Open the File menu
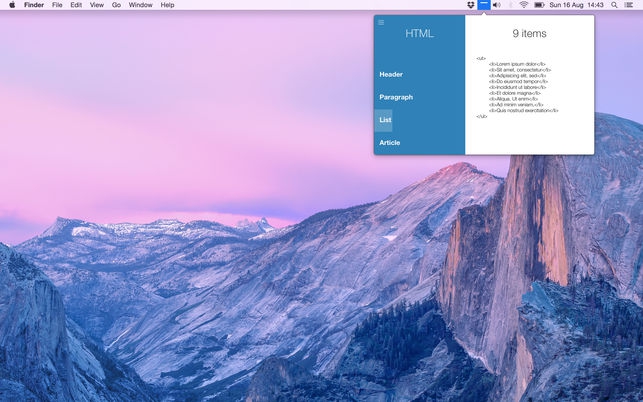 pos(57,5)
